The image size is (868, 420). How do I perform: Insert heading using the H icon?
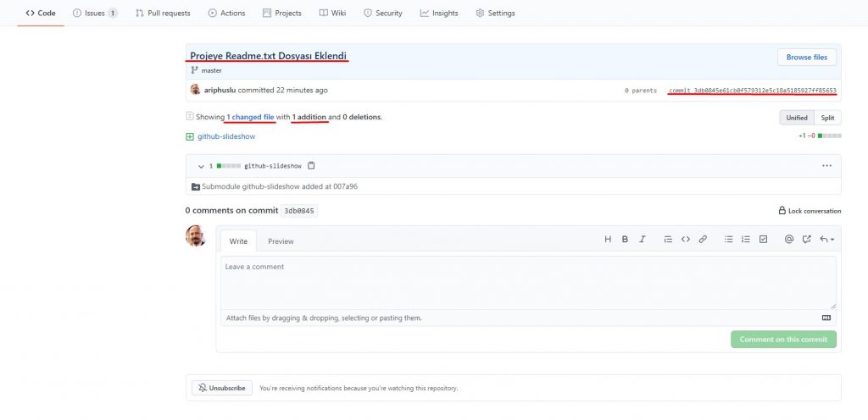[608, 240]
